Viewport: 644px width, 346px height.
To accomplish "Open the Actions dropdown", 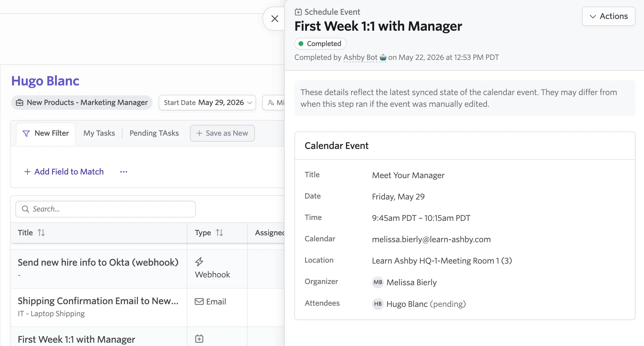I will 608,16.
